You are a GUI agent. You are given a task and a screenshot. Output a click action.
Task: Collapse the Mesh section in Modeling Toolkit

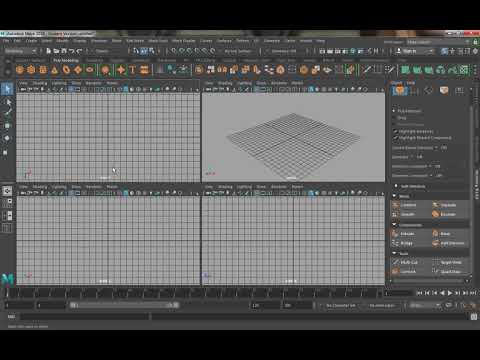click(395, 196)
